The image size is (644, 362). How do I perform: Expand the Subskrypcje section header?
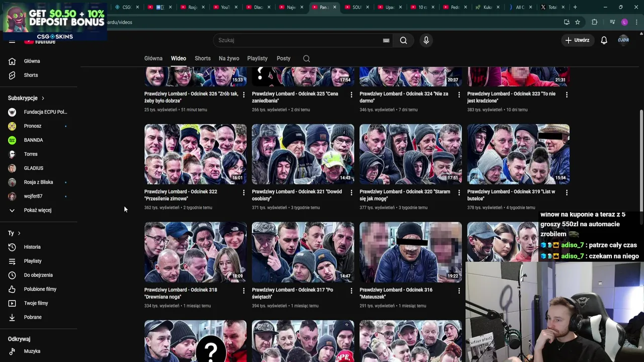click(26, 98)
